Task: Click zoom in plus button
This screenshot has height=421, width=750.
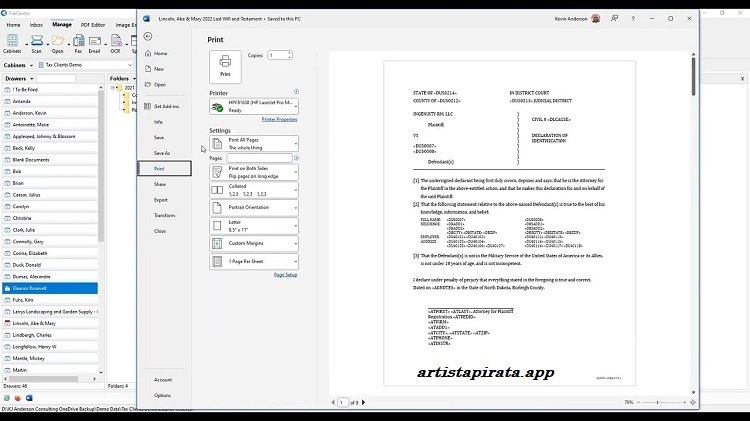Action: click(684, 403)
